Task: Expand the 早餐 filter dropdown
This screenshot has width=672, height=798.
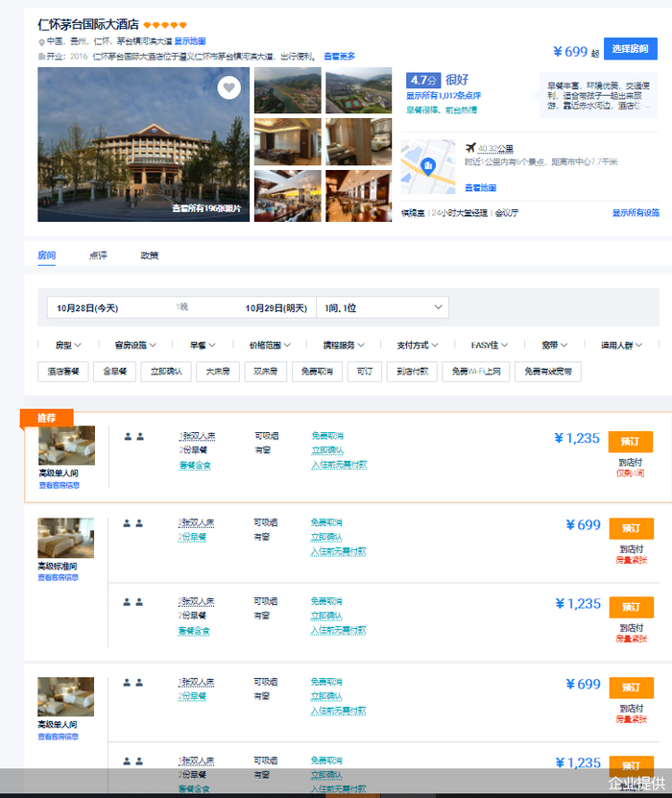Action: click(203, 345)
